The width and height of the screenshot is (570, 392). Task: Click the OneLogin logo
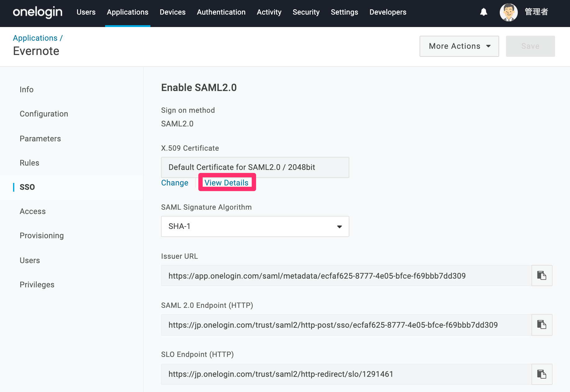click(x=38, y=12)
